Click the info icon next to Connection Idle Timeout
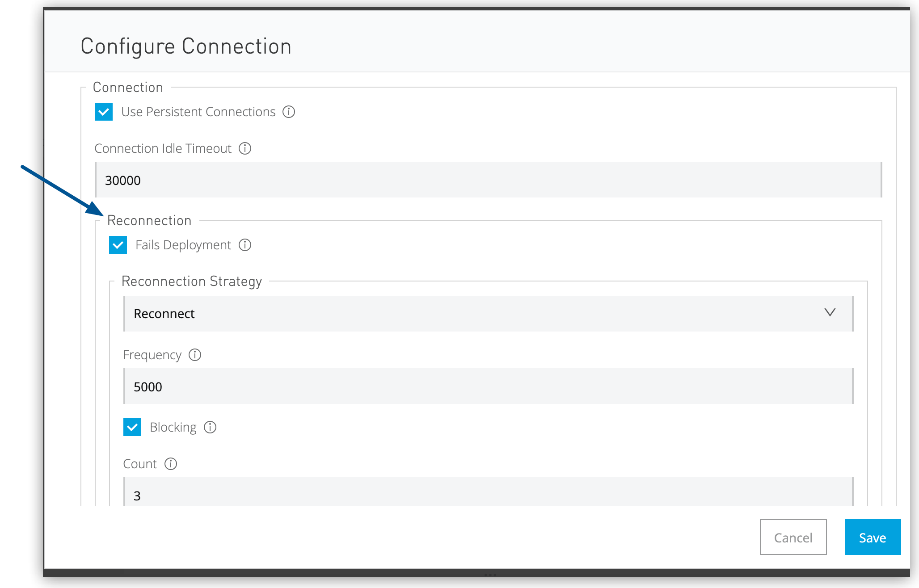 click(x=245, y=148)
